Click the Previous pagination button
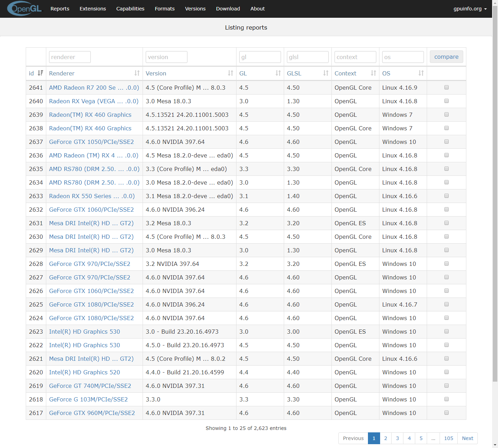Viewport: 498px width, 448px height. 353,438
